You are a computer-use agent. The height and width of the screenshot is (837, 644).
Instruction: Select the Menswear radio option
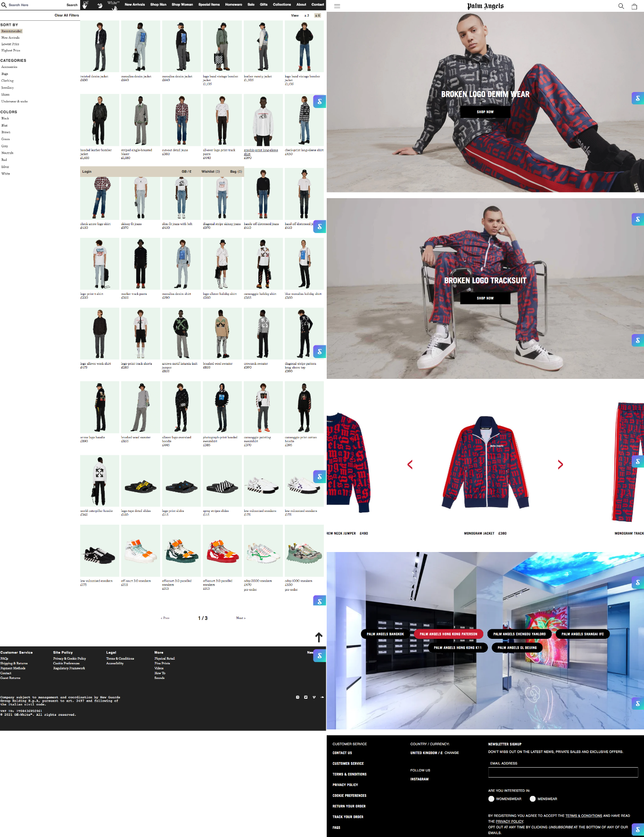[532, 799]
